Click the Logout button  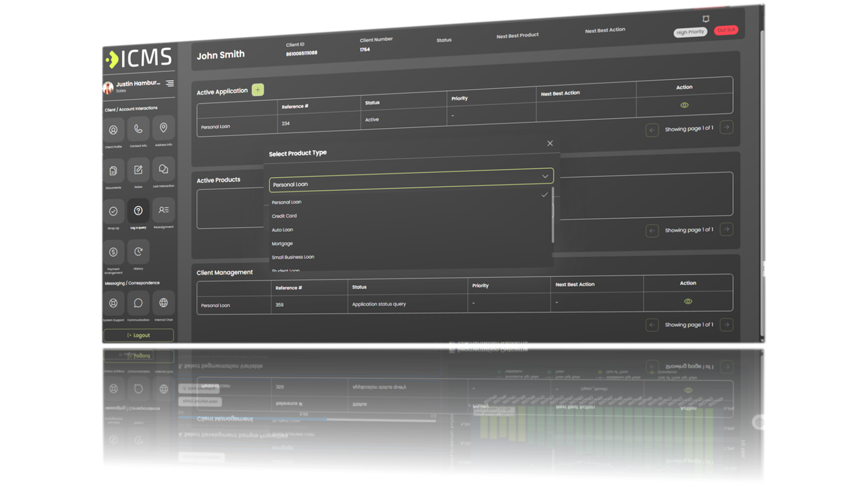(138, 335)
